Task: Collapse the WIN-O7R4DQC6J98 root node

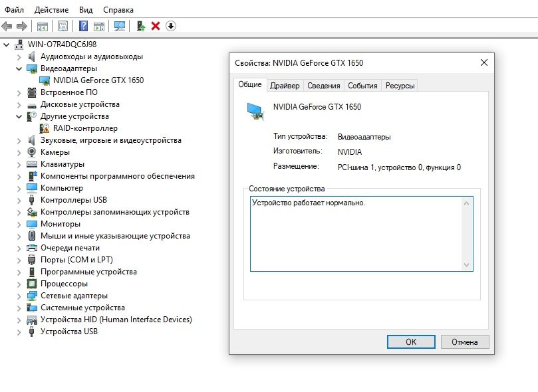Action: [7, 45]
